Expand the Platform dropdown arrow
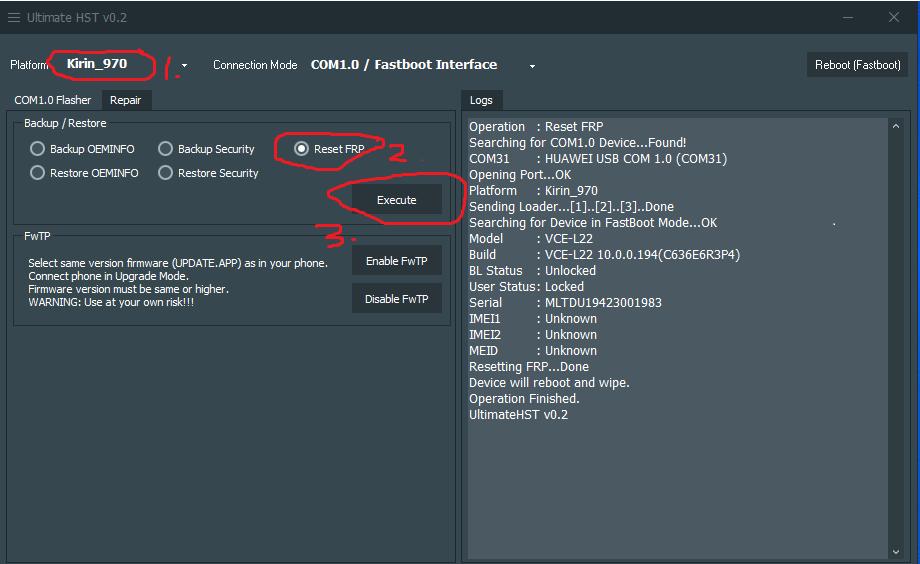 coord(184,66)
